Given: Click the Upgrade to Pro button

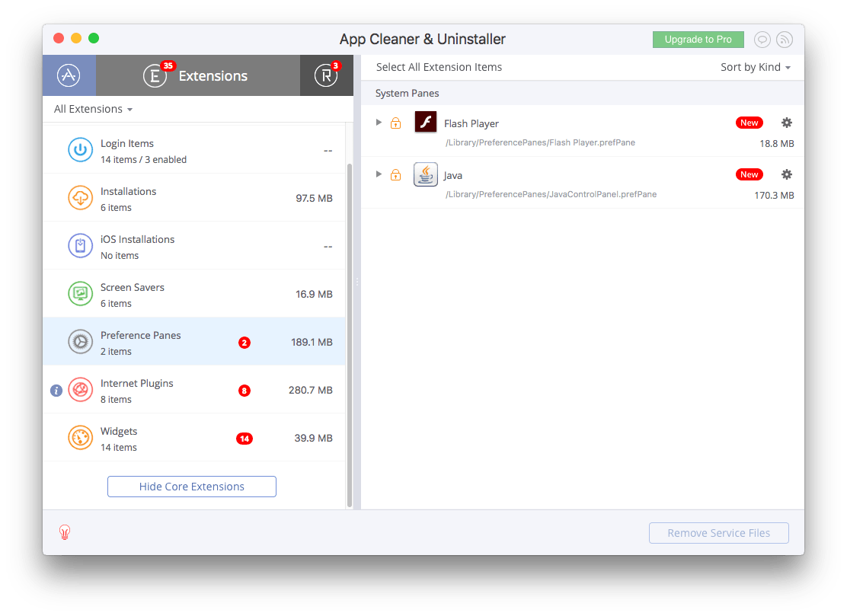Looking at the screenshot, I should (x=698, y=39).
